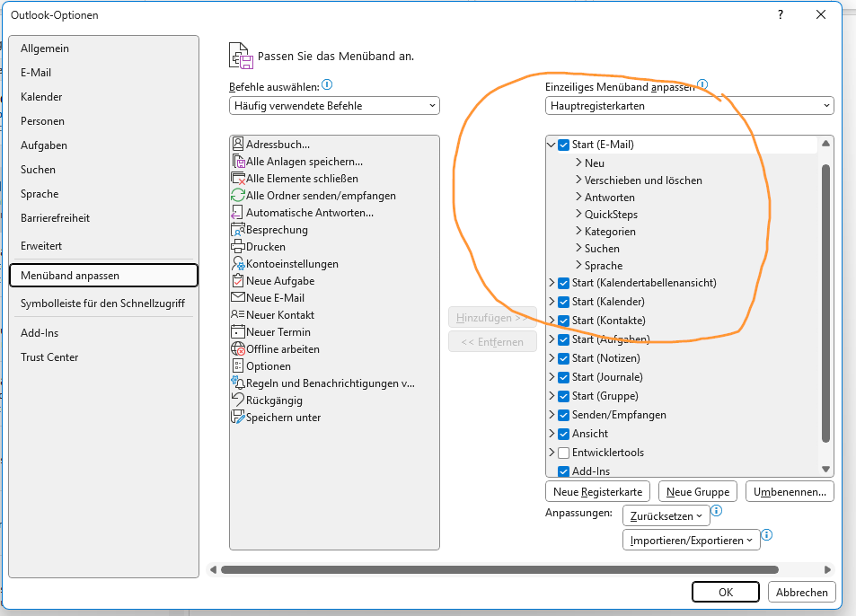Click the Optionen command icon

pyautogui.click(x=237, y=365)
